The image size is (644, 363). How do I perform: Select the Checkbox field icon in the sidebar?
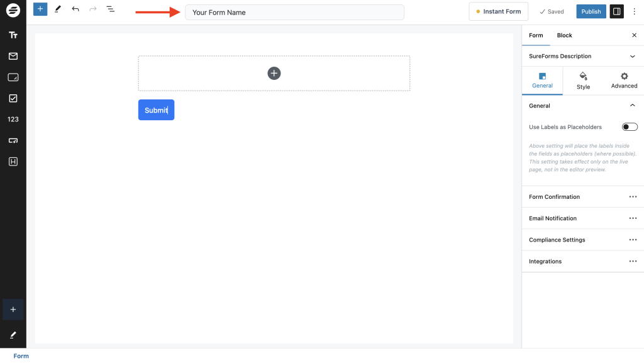coord(13,98)
